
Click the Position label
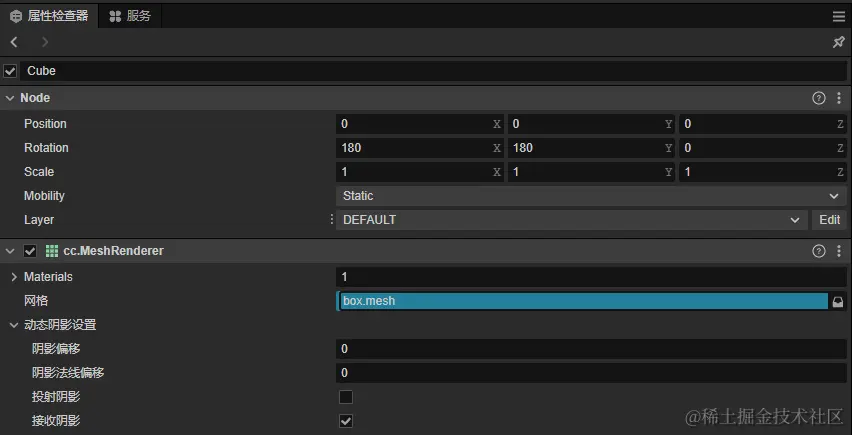(45, 124)
